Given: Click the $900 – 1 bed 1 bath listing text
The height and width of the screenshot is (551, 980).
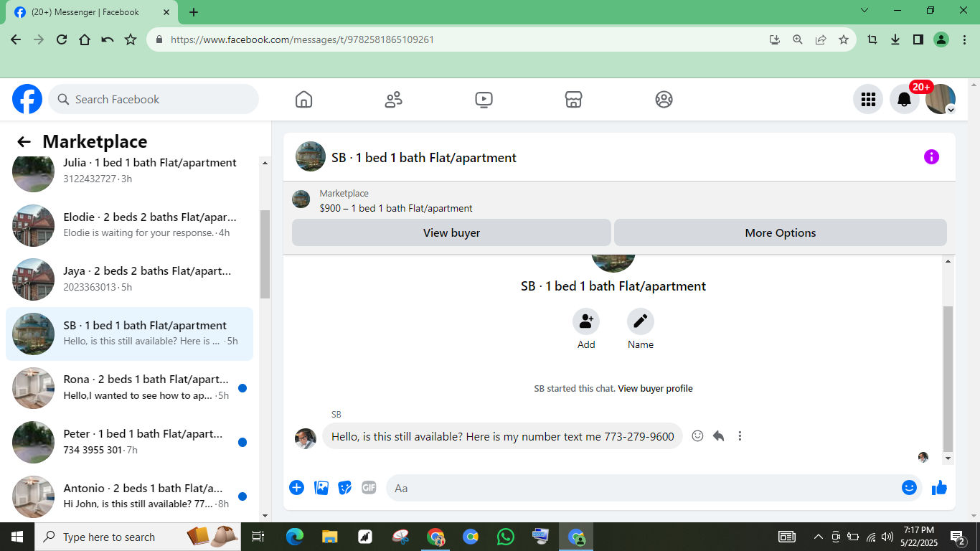Looking at the screenshot, I should pos(396,209).
